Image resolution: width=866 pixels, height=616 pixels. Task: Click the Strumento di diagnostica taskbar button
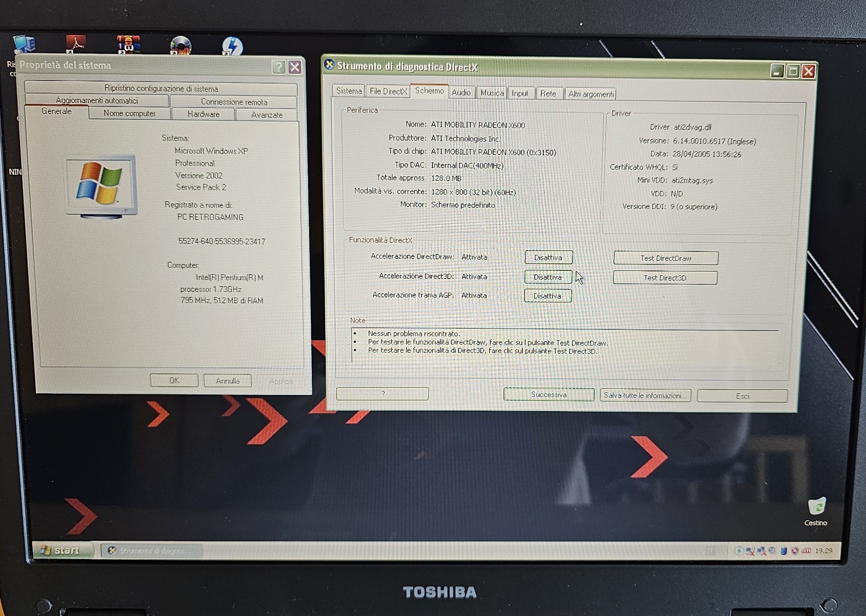[152, 551]
